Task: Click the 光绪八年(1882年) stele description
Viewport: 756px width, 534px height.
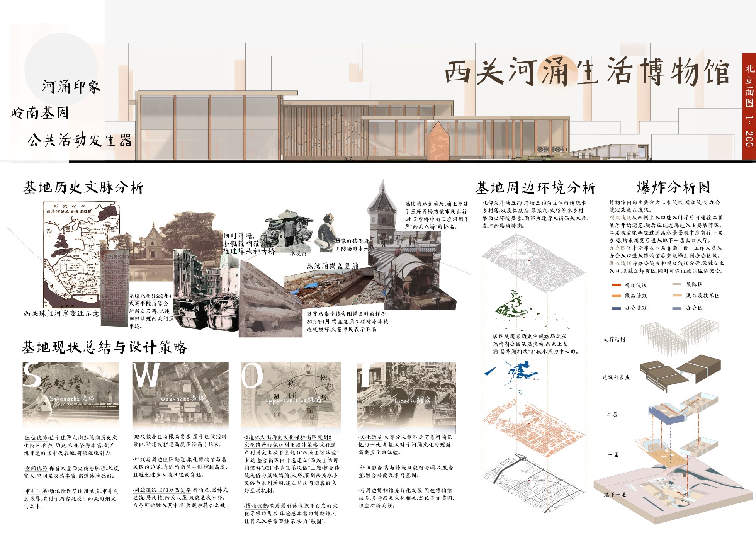Action: pyautogui.click(x=151, y=311)
